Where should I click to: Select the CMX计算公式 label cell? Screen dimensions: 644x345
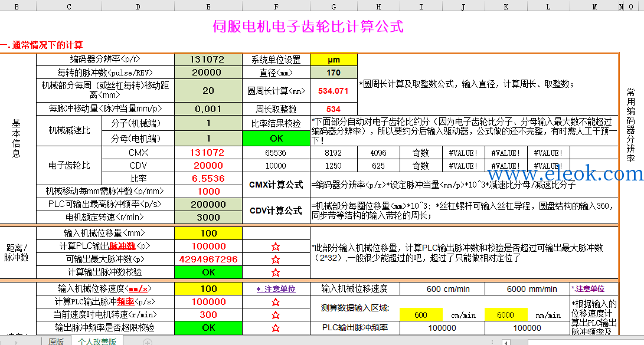coord(276,185)
